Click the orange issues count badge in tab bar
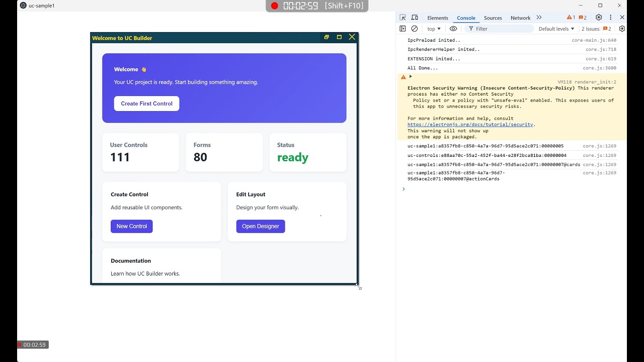Screen dimensions: 644x362 (583, 18)
